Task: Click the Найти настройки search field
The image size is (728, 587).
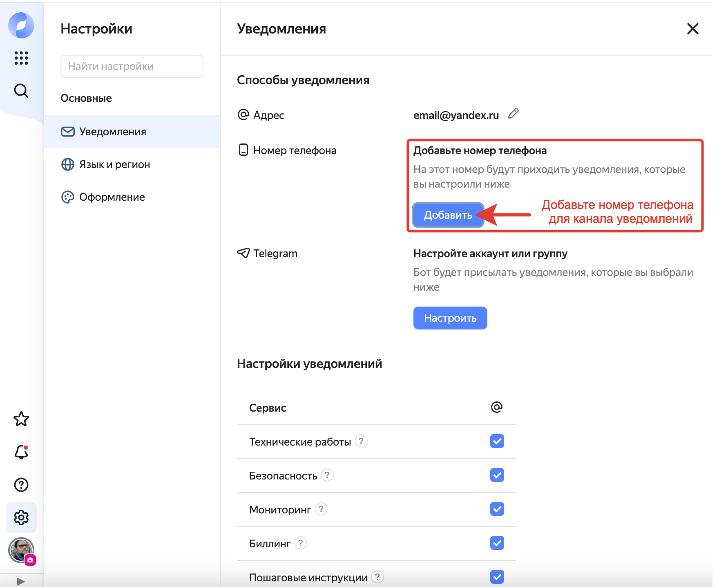Action: pos(132,66)
